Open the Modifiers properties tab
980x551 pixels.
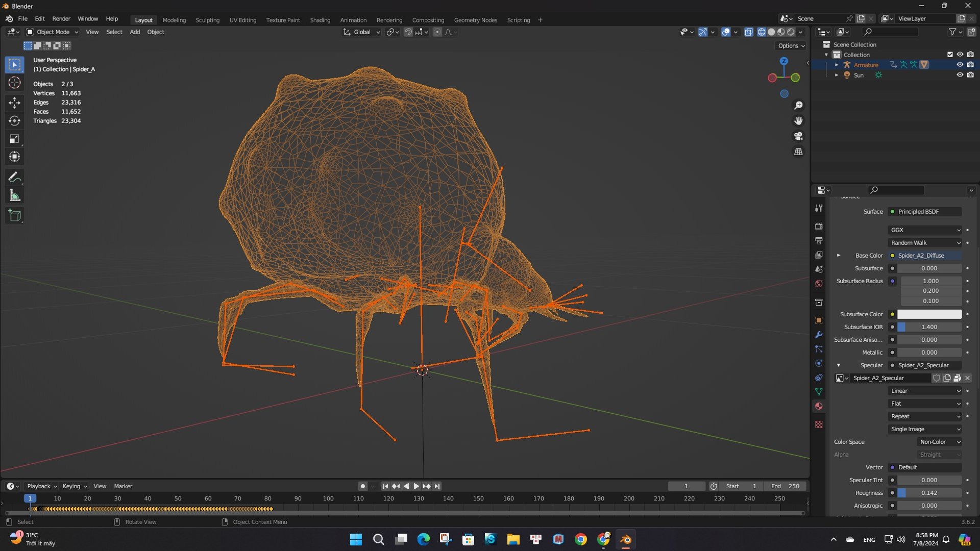tap(819, 335)
